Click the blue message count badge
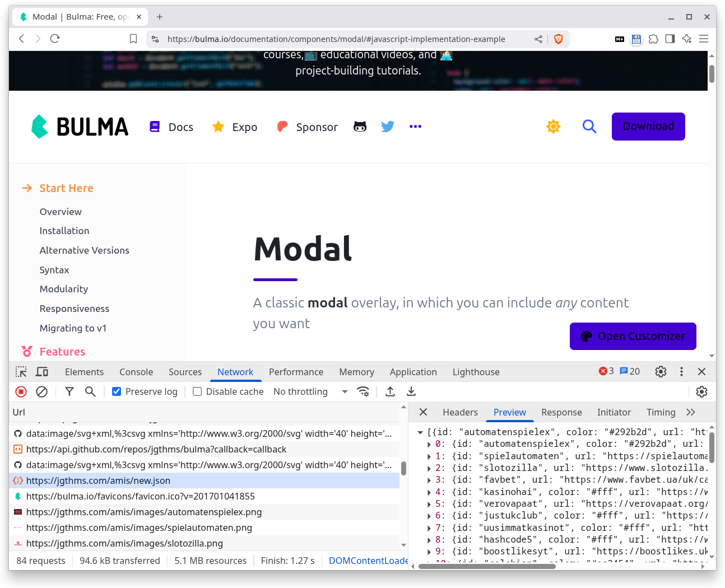The image size is (725, 588). tap(630, 371)
